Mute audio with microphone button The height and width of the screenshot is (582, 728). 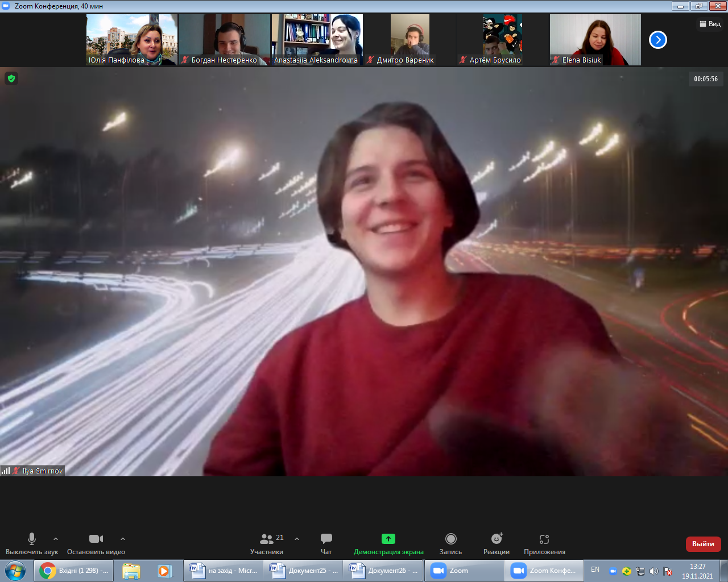click(x=32, y=539)
